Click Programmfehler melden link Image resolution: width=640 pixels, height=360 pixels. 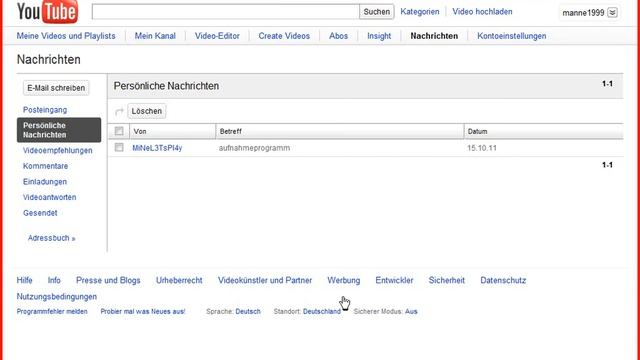[52, 311]
